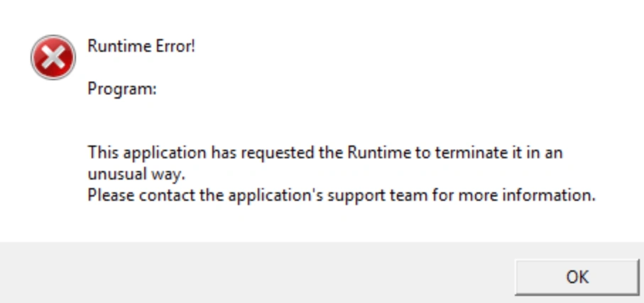Click the "Program:" label
The image size is (644, 303).
pos(121,89)
